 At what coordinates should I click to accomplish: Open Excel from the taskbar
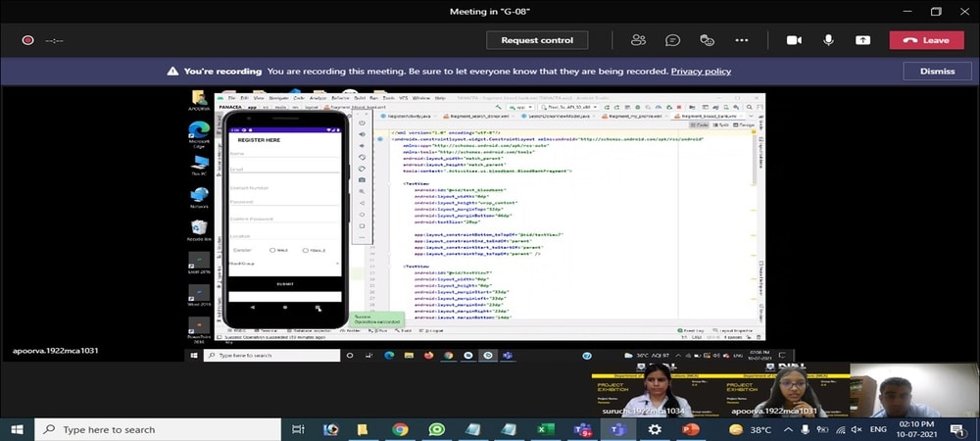point(546,429)
